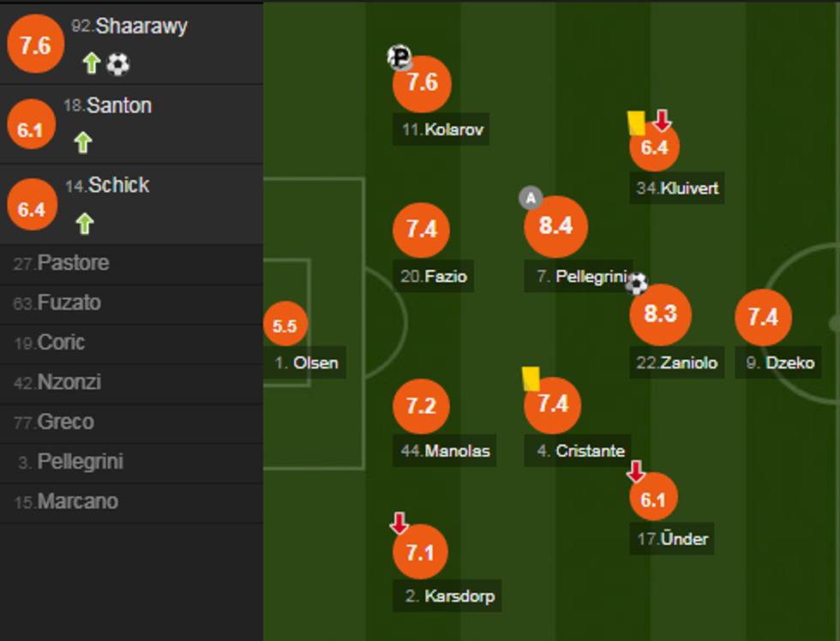Click the red sub-off arrow above Ünder
This screenshot has width=840, height=641.
tap(635, 471)
